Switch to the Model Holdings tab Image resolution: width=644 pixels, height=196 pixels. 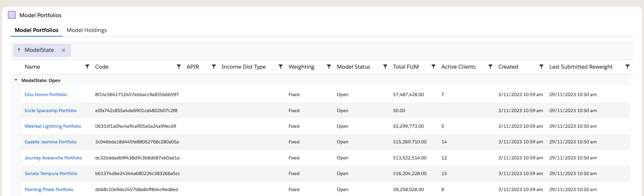(x=86, y=30)
